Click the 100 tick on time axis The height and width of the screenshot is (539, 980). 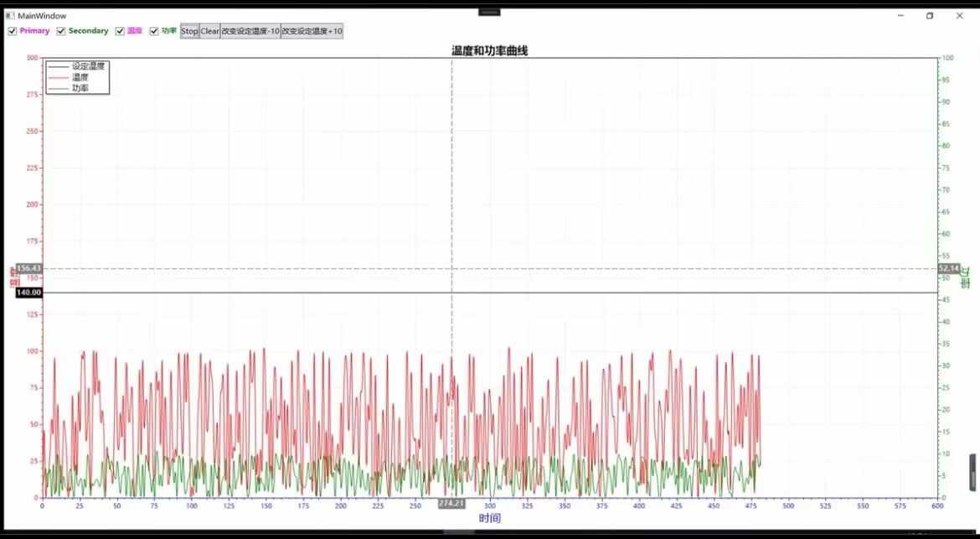click(x=191, y=505)
